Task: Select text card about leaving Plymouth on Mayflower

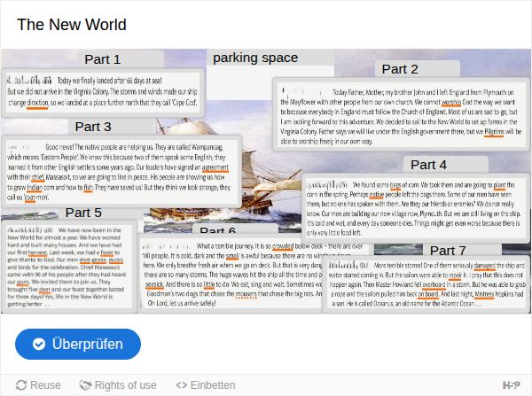Action: [401, 114]
